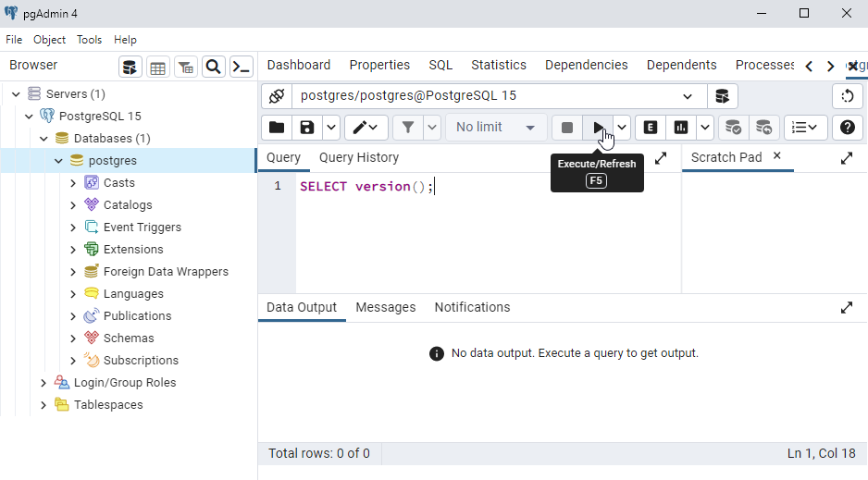Click the Execute/Refresh play button
The width and height of the screenshot is (868, 480).
point(599,128)
